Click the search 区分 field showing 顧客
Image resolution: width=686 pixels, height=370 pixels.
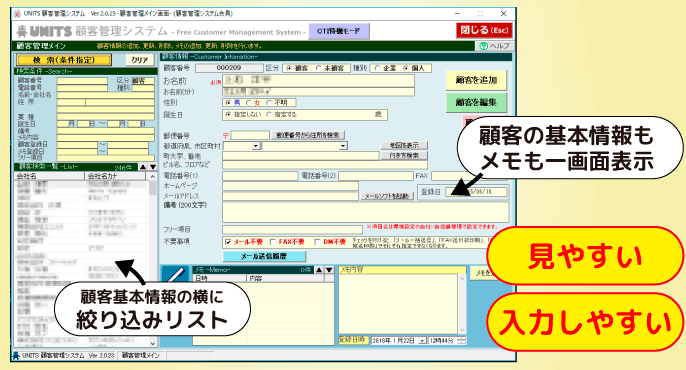click(x=143, y=81)
